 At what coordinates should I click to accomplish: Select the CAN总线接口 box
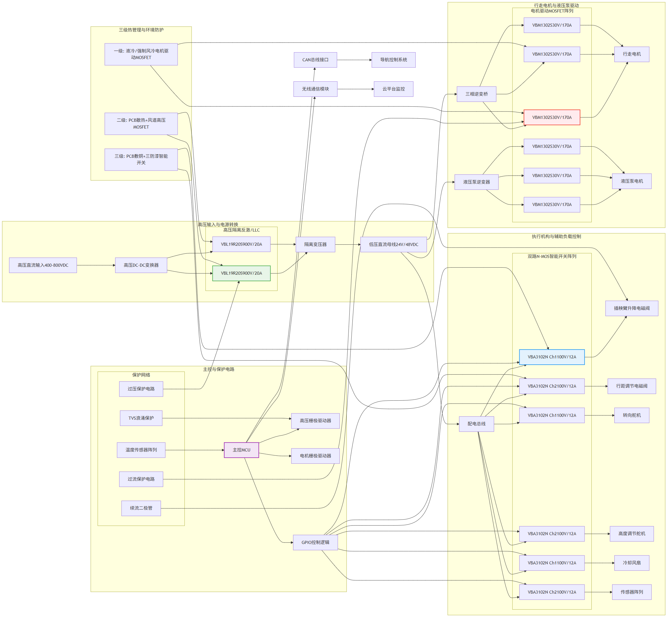[x=315, y=60]
